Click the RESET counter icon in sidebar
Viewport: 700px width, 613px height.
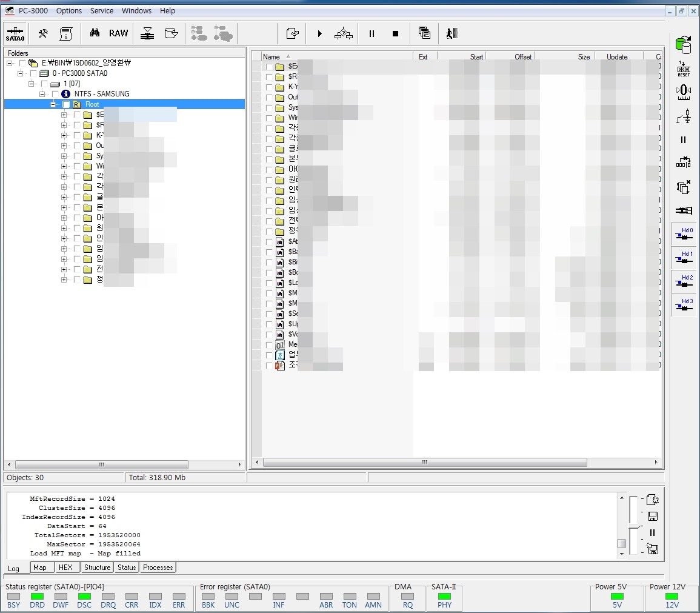tap(684, 69)
